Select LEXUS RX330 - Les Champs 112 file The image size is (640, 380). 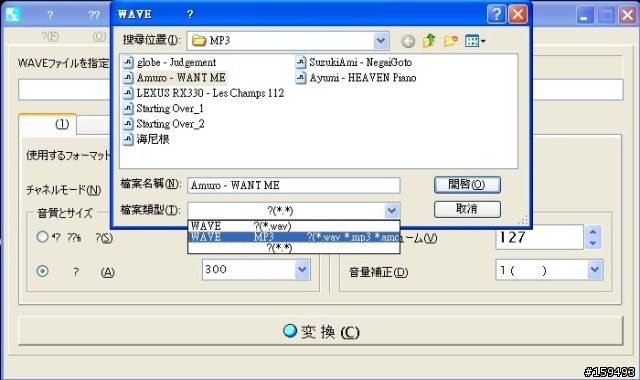204,93
